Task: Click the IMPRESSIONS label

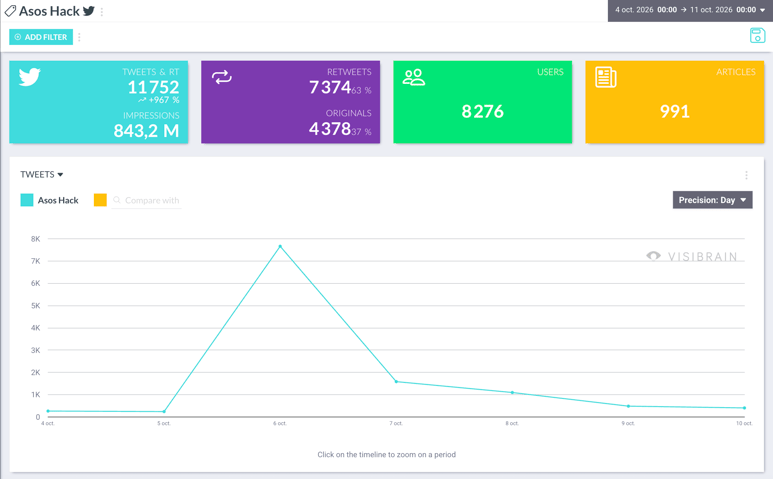Action: pyautogui.click(x=151, y=115)
